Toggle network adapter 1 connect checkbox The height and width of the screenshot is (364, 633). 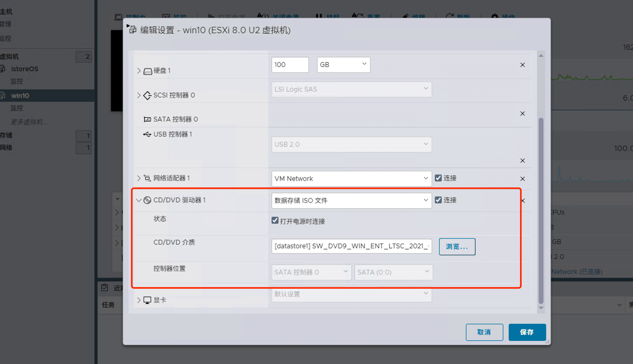[x=438, y=178]
